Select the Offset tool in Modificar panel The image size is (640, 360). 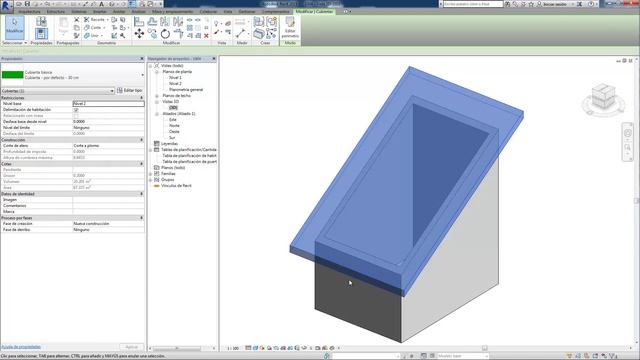152,22
